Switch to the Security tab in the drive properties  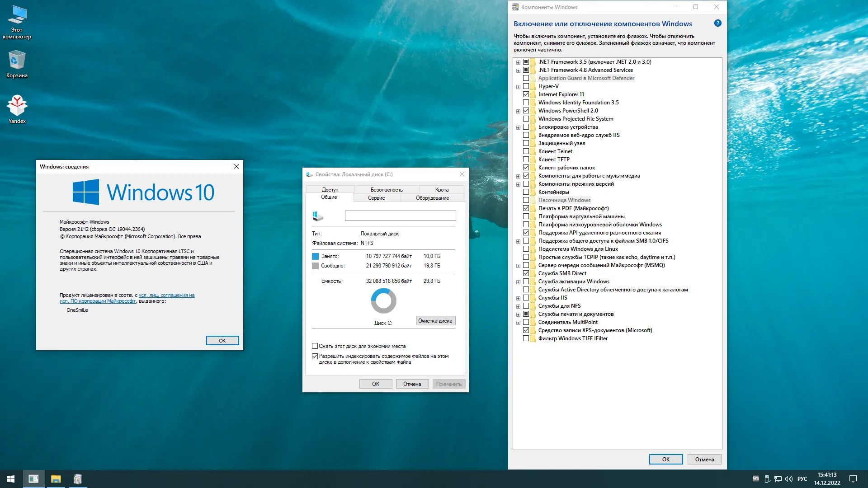click(x=387, y=190)
